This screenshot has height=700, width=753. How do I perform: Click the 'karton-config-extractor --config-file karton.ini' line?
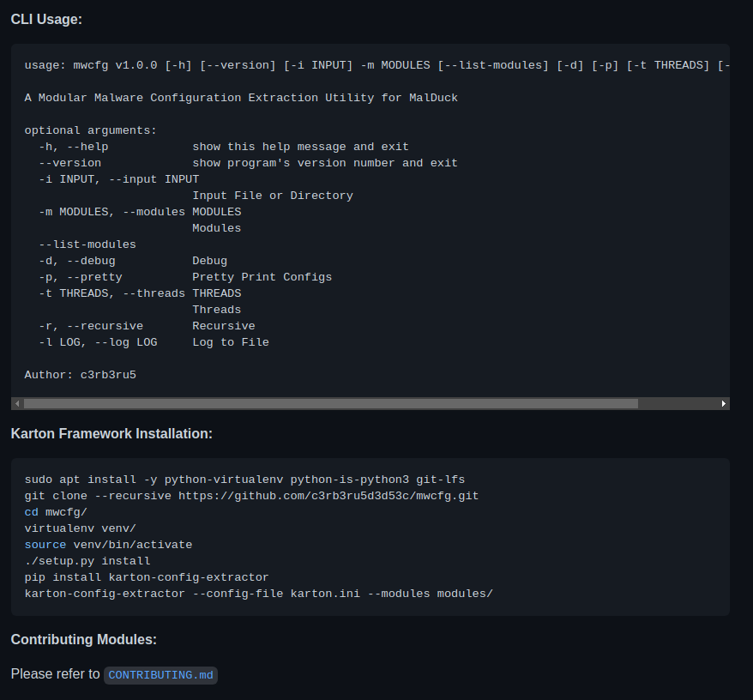click(259, 594)
